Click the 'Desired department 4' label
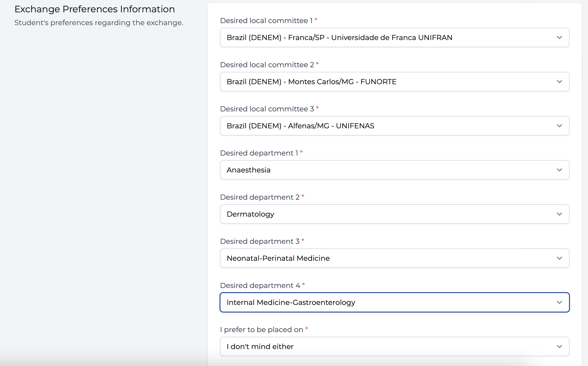 coord(260,285)
